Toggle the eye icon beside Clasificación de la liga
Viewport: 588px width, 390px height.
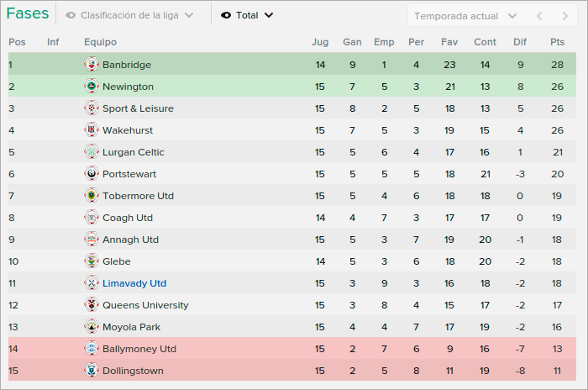(x=71, y=15)
